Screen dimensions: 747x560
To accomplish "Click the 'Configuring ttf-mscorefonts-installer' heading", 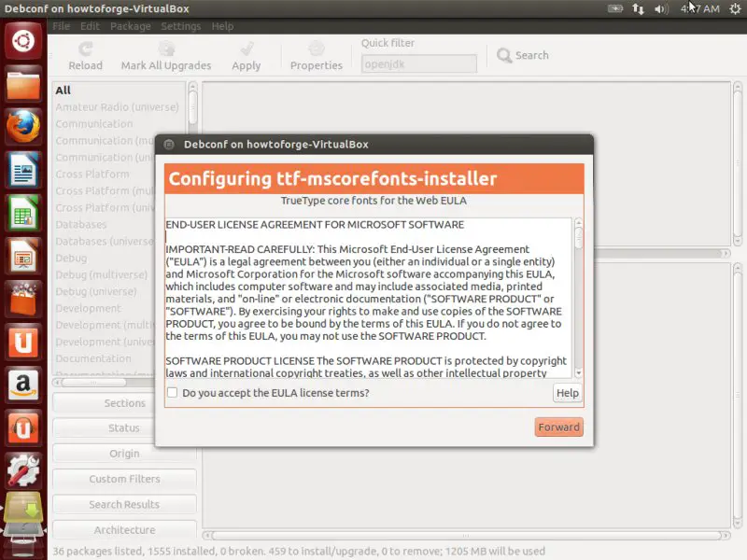I will point(332,178).
